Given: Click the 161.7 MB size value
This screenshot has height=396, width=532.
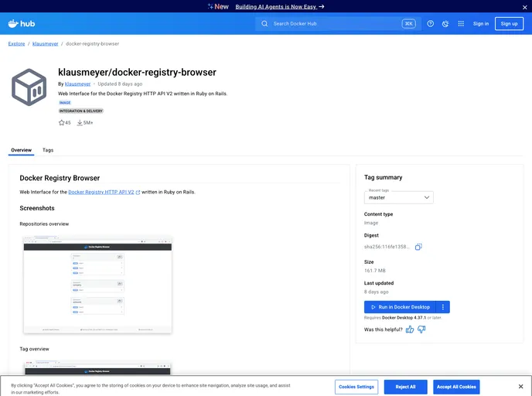Looking at the screenshot, I should [x=374, y=271].
